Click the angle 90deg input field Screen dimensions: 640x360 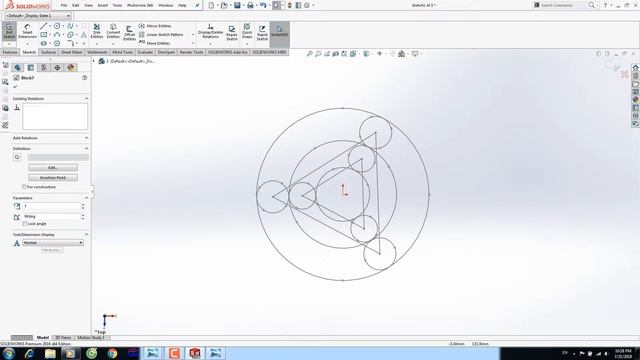pos(51,217)
